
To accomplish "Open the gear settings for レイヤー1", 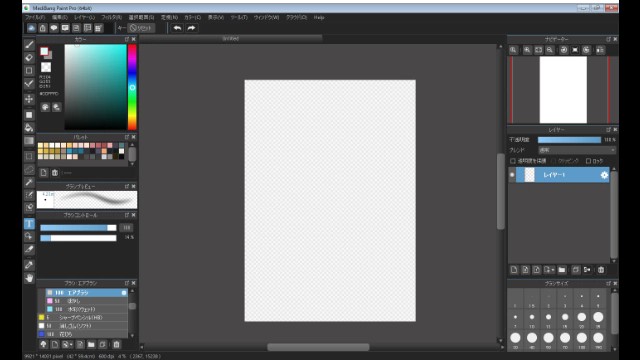I will (604, 175).
